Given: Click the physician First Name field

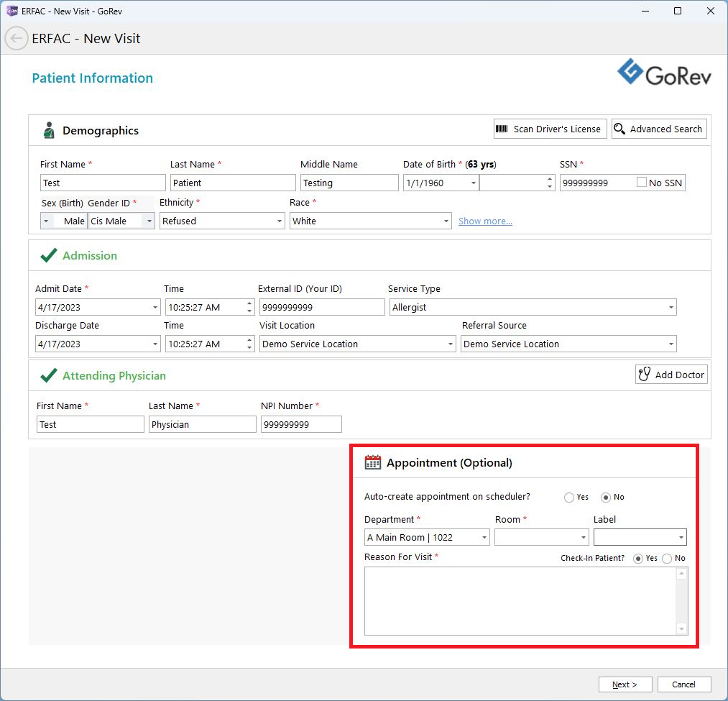Looking at the screenshot, I should point(90,425).
